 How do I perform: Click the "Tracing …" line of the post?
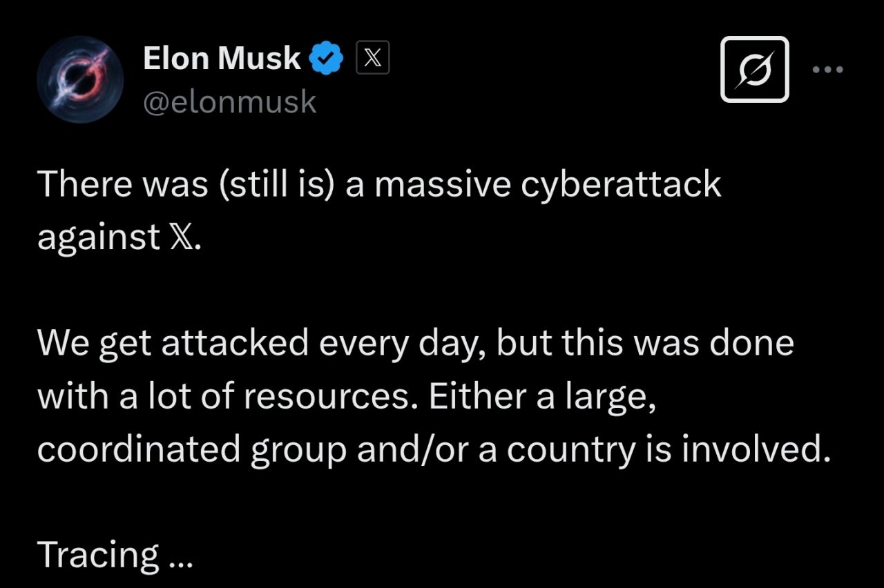coord(115,556)
